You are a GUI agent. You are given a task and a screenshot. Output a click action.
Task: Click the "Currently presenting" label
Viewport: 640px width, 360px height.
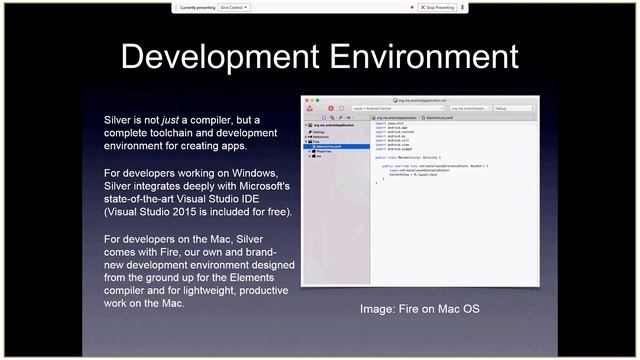coord(198,7)
